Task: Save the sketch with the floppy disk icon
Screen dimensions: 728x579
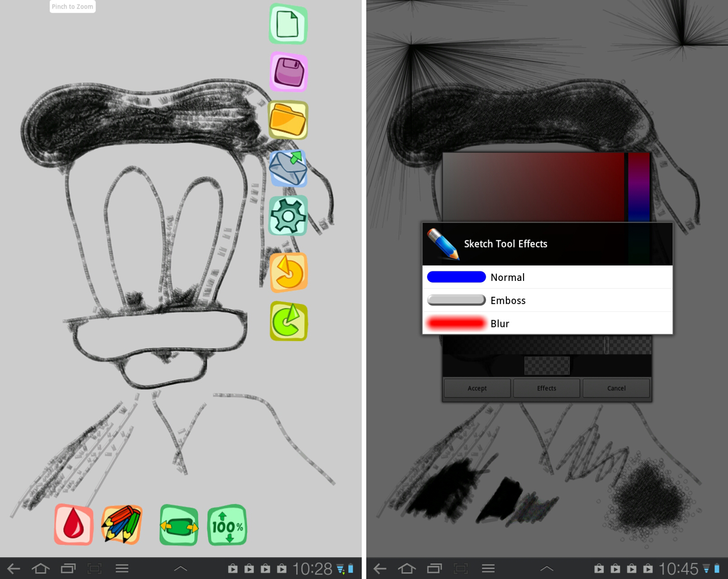Action: (x=288, y=72)
